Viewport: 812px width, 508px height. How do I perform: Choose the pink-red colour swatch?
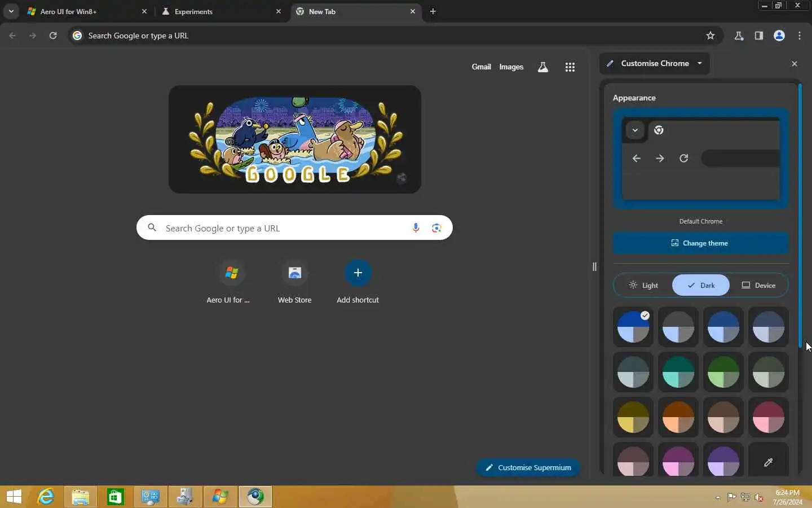click(x=768, y=417)
